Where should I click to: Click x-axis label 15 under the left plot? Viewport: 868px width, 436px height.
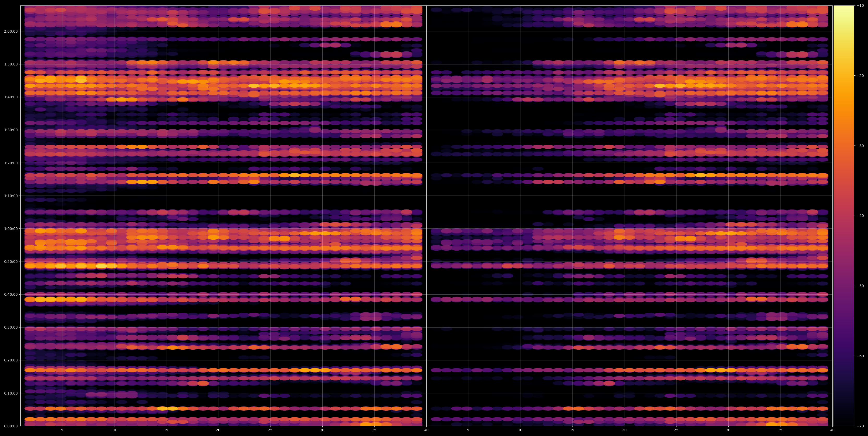pos(166,430)
